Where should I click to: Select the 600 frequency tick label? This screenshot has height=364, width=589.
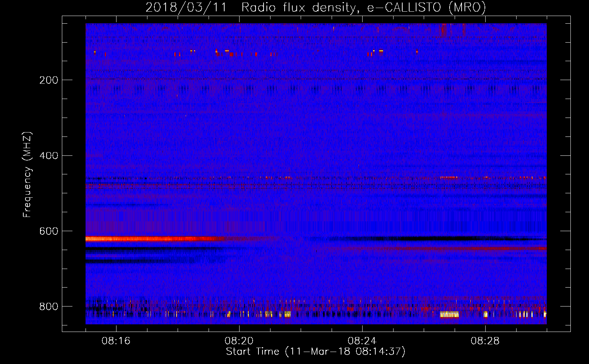point(49,232)
